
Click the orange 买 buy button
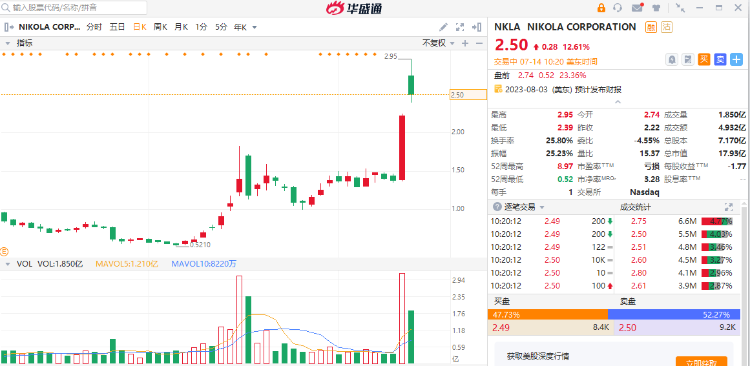[704, 60]
